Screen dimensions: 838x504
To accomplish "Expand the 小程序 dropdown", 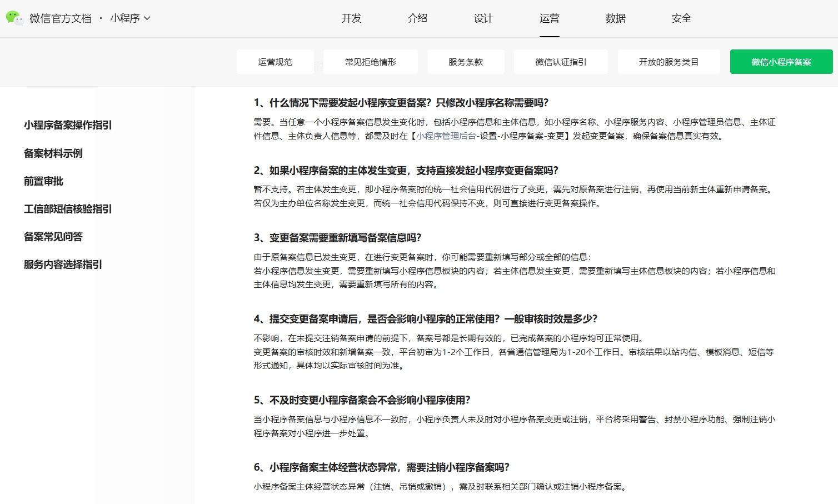I will [130, 18].
